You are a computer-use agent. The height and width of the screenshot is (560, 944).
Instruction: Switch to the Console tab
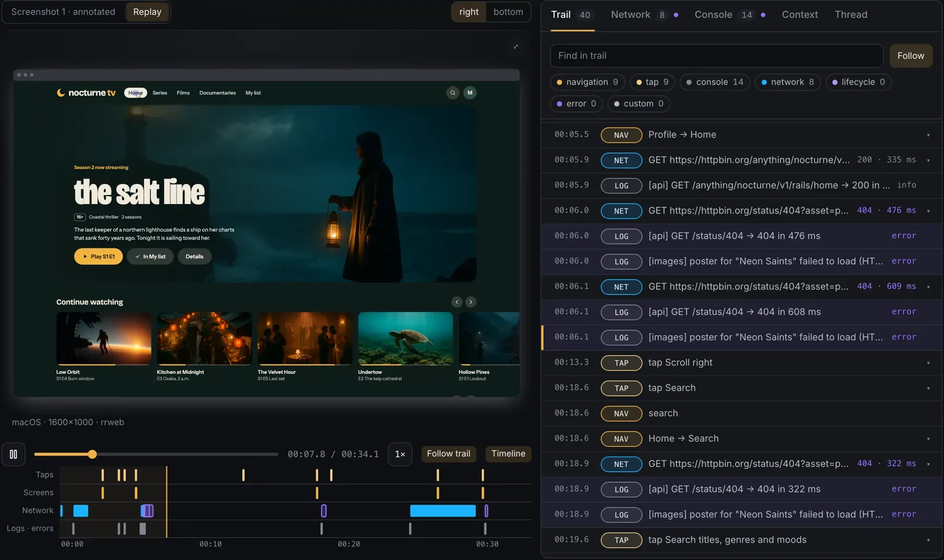pos(730,15)
